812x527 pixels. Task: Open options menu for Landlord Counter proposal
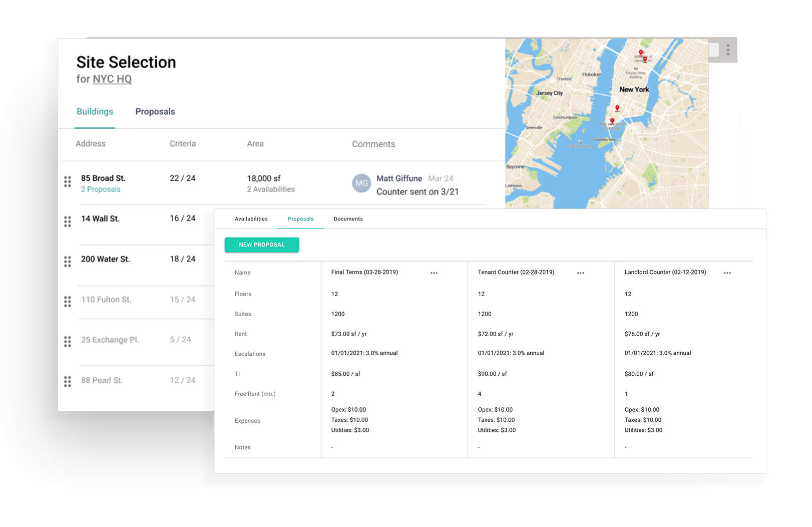[x=727, y=273]
